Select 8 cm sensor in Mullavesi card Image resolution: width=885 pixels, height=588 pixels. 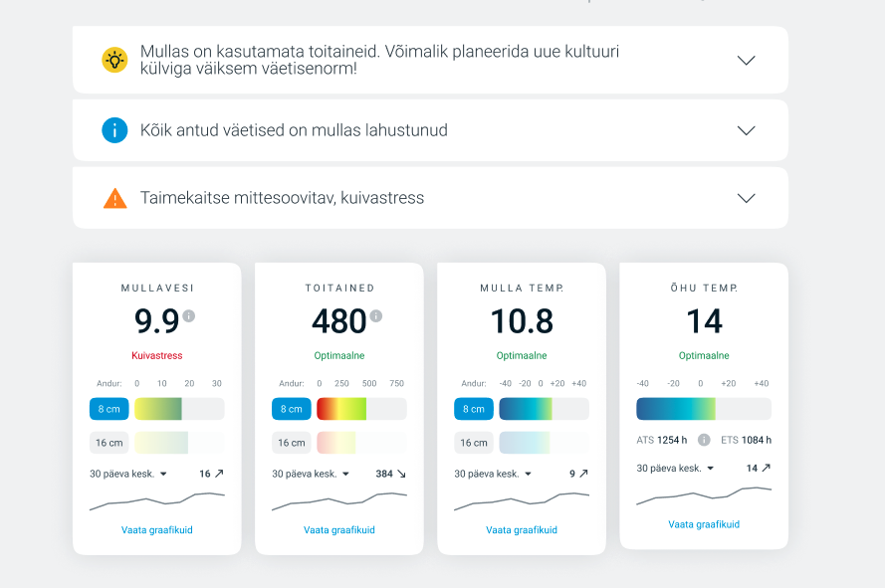point(109,409)
